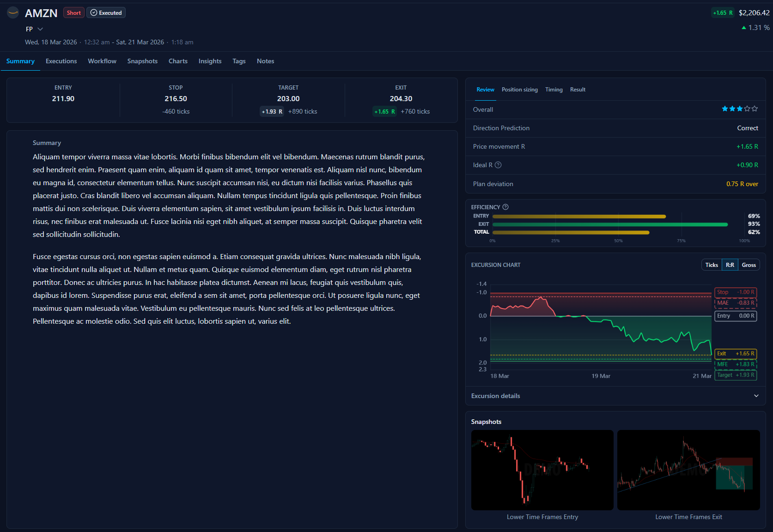
Task: Click the Target +1.93 R chart label
Action: click(x=736, y=375)
